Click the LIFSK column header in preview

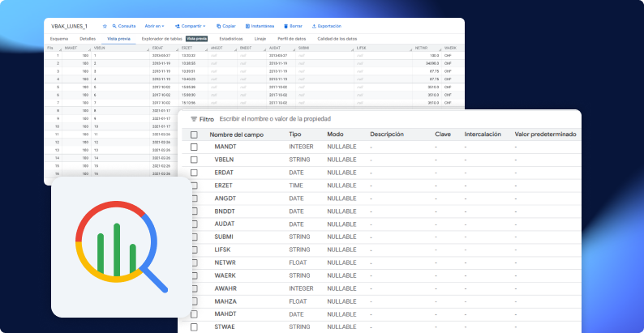click(361, 48)
